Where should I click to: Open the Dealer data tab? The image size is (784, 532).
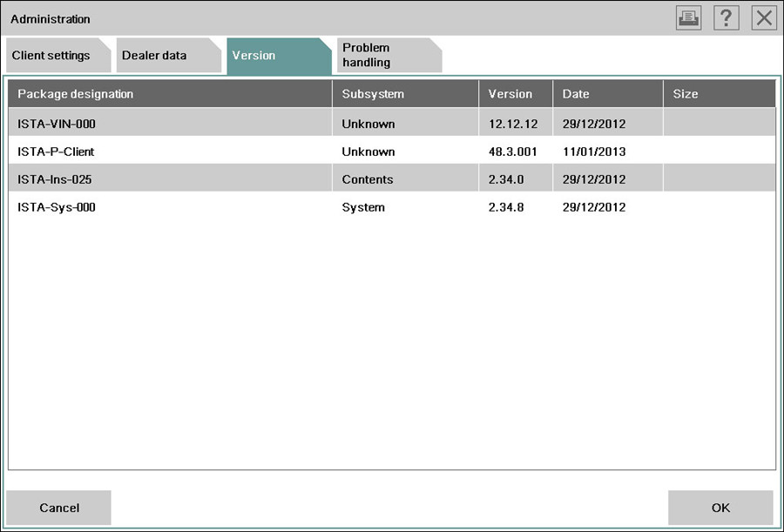(157, 56)
